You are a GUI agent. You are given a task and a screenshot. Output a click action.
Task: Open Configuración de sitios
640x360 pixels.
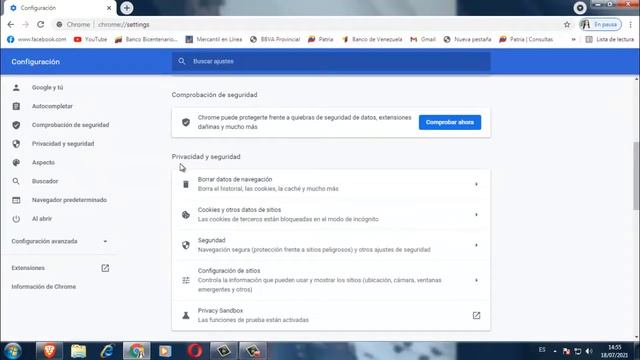[x=331, y=280]
